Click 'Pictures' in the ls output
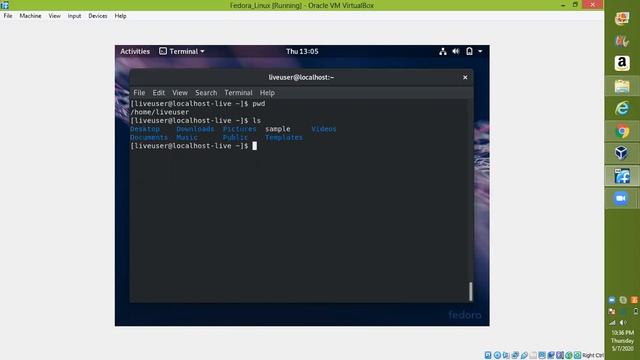Image resolution: width=640 pixels, height=360 pixels. tap(240, 129)
